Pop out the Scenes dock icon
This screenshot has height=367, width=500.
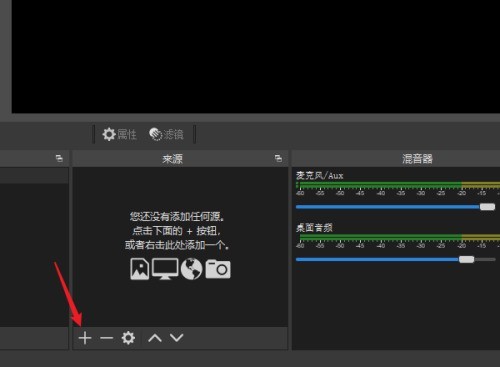coord(59,158)
